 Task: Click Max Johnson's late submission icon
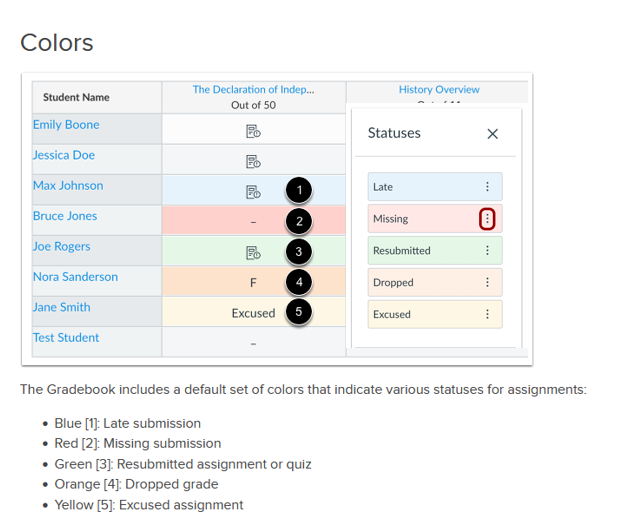(x=253, y=192)
